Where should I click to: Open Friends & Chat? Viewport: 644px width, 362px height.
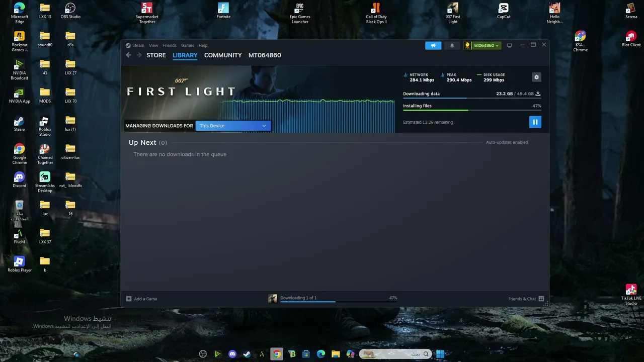(522, 299)
